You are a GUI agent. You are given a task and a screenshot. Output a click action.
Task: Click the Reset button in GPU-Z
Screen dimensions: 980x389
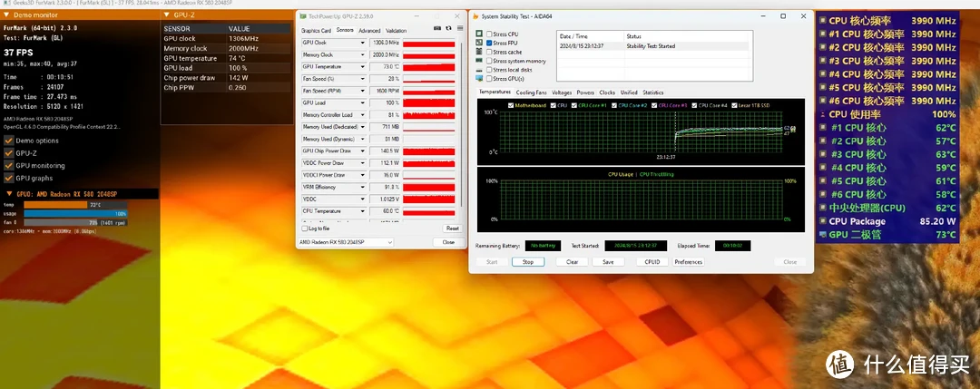452,229
